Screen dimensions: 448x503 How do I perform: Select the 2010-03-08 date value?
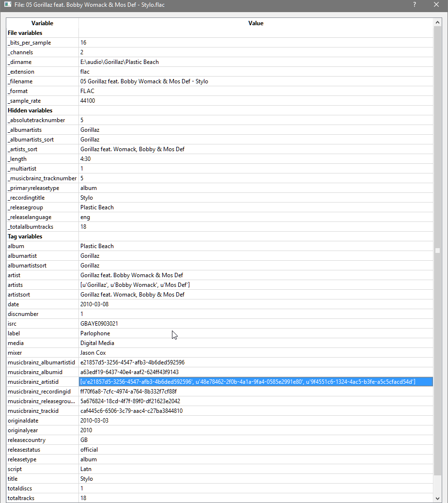[94, 304]
